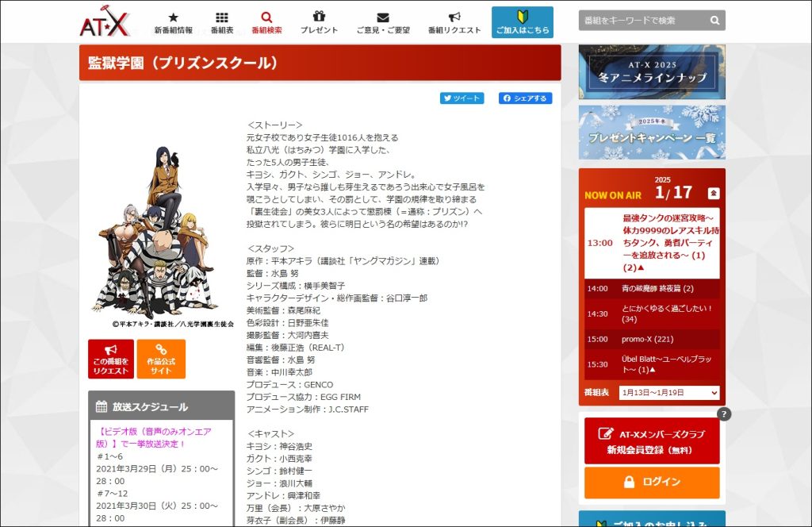This screenshot has height=527, width=812.
Task: Click the ビデオ版 一挙放送決定 pink notice
Action: (153, 437)
